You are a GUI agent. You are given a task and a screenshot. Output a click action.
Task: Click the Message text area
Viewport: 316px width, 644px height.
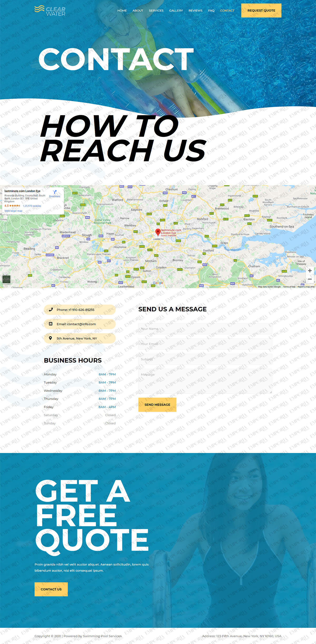point(205,381)
